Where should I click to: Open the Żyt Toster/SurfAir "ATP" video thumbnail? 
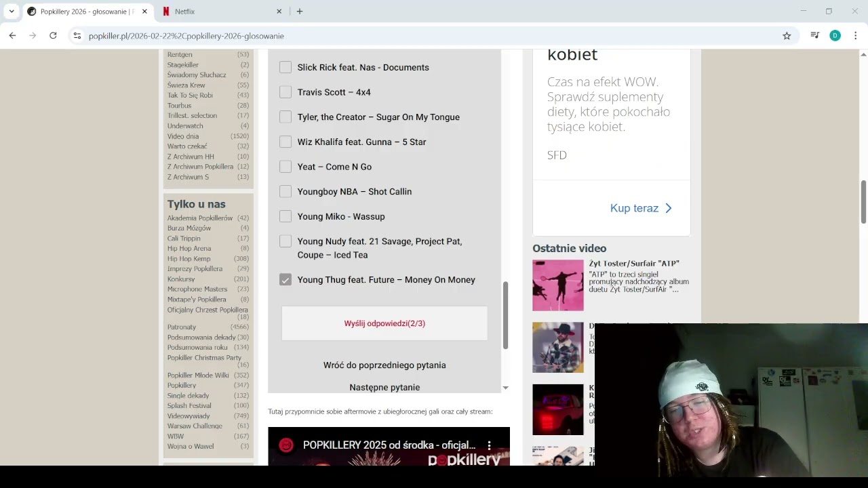point(558,285)
